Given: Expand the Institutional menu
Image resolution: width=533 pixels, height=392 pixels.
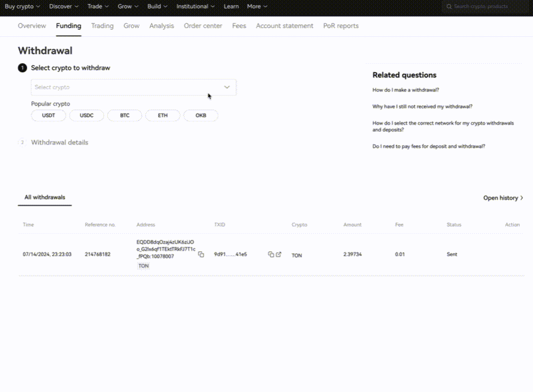Looking at the screenshot, I should pyautogui.click(x=195, y=6).
